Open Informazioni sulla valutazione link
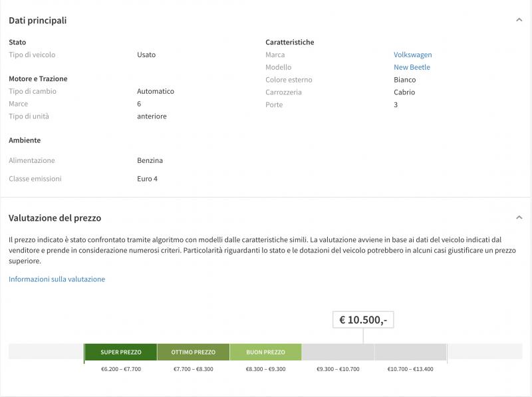 tap(57, 279)
